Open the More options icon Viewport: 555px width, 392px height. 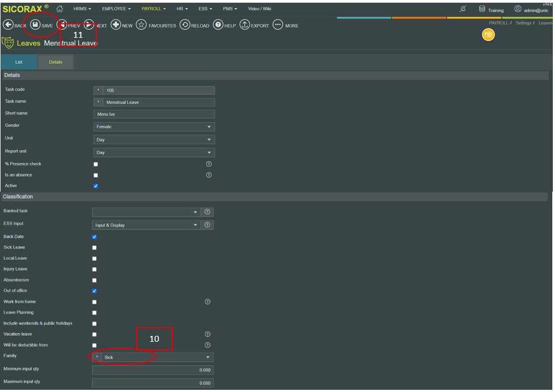[278, 25]
